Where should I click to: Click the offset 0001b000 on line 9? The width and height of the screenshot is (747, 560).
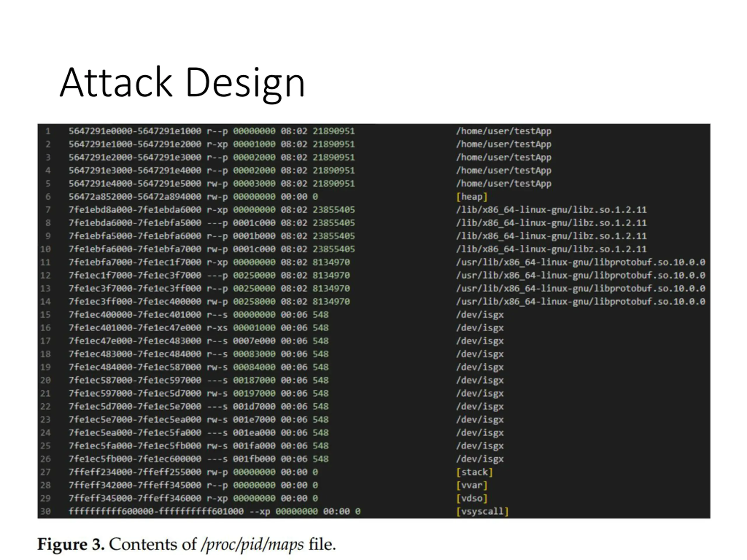point(254,236)
